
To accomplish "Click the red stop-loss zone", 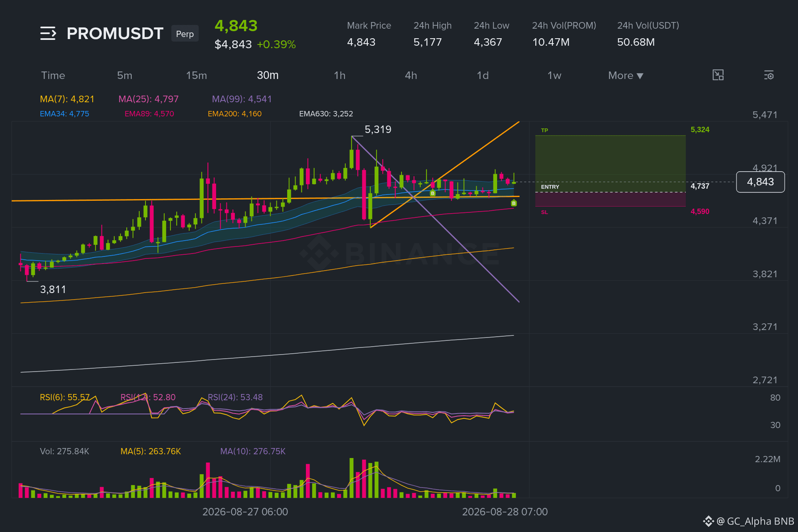I will [x=610, y=199].
